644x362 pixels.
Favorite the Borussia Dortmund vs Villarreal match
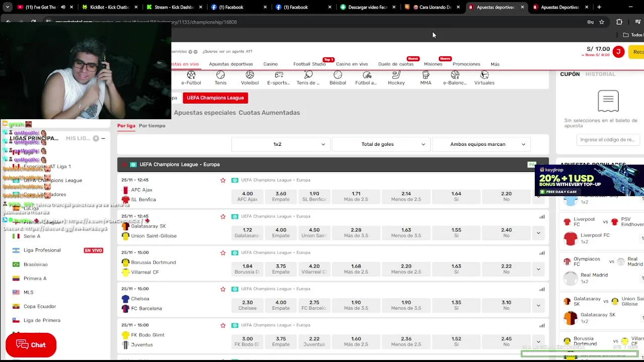coord(223,252)
